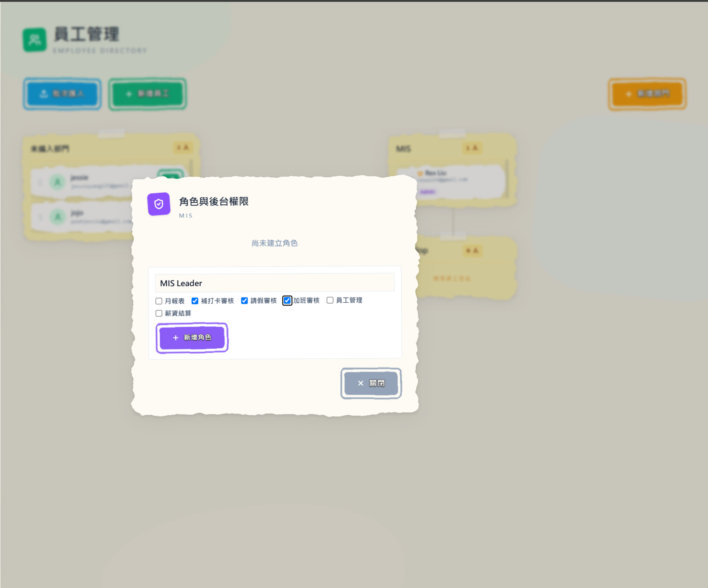Uncheck the 補打卡審核 checkbox
Image resolution: width=708 pixels, height=588 pixels.
195,301
